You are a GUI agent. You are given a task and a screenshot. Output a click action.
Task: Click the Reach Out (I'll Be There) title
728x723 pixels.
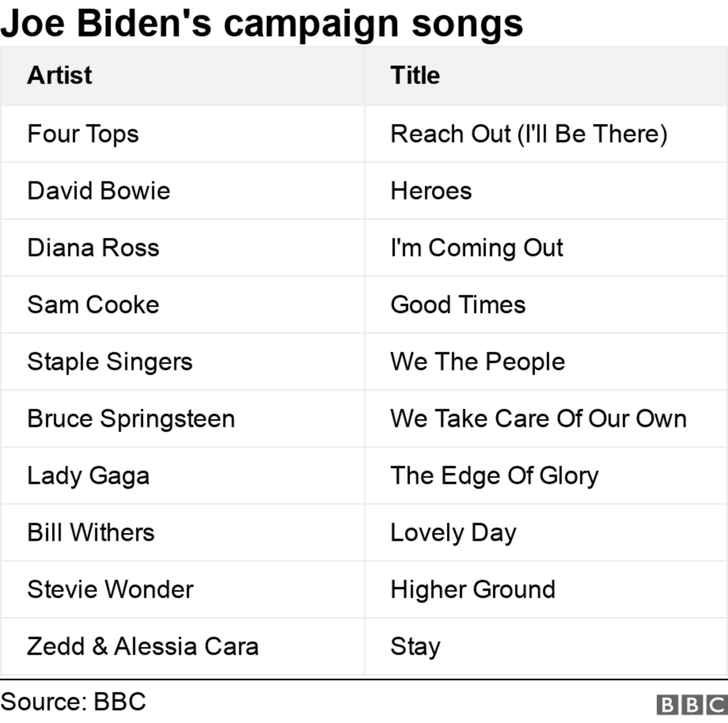(529, 134)
